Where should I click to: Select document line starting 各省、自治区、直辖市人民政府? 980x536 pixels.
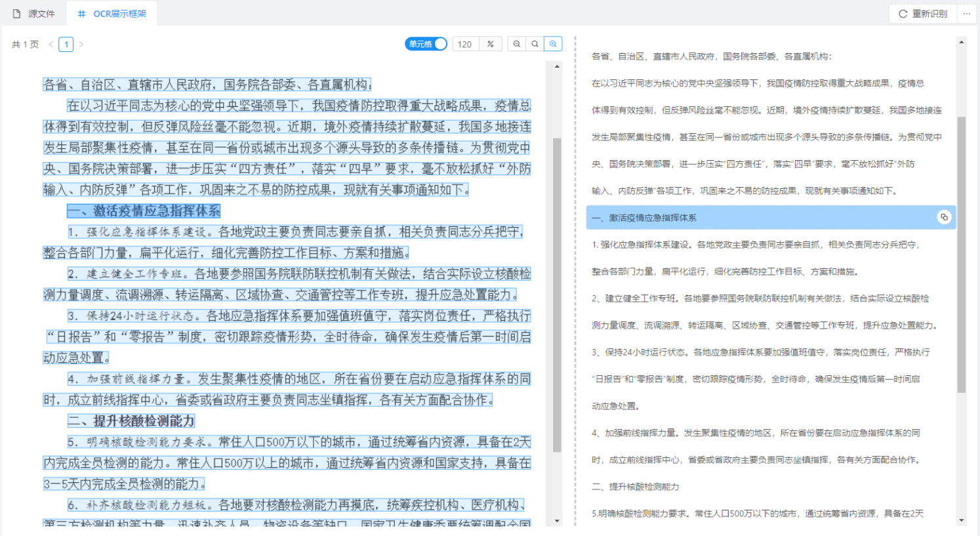(x=207, y=85)
